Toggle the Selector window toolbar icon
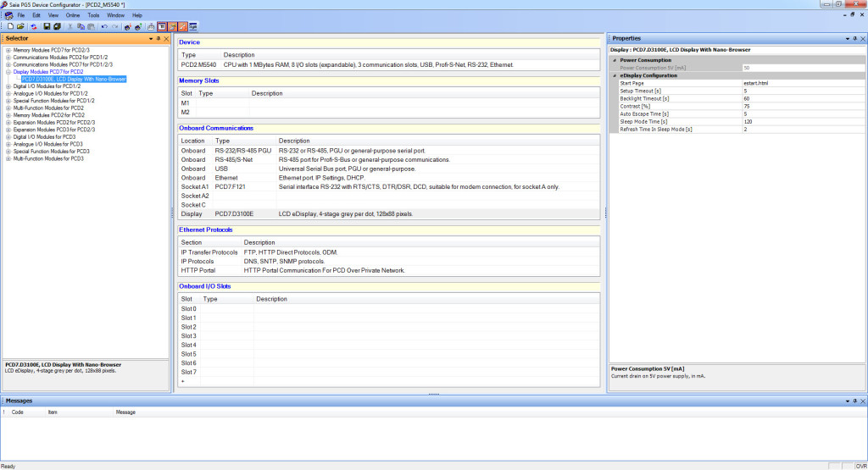Image resolution: width=868 pixels, height=470 pixels. pos(162,26)
